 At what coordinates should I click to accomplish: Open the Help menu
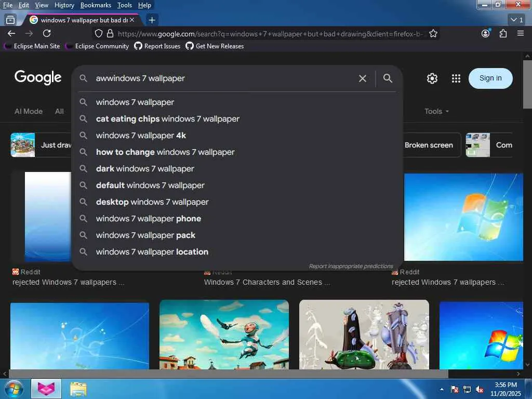(x=144, y=5)
